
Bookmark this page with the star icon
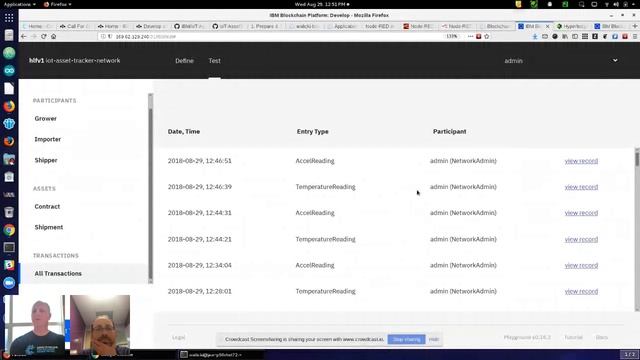click(x=487, y=36)
